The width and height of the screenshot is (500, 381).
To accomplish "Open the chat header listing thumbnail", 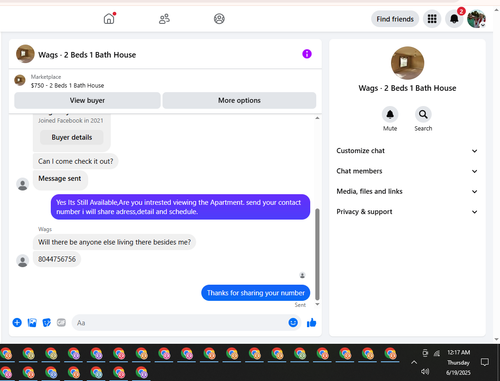I will (x=25, y=54).
